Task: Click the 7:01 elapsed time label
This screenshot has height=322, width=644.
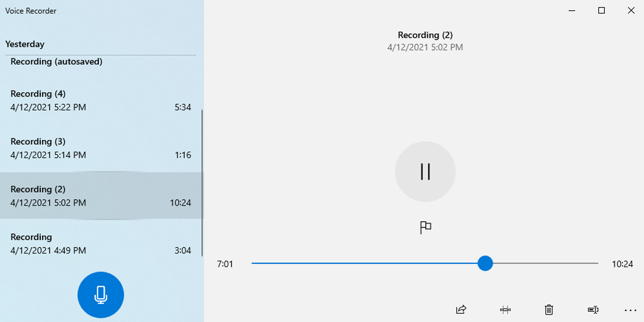Action: (225, 264)
